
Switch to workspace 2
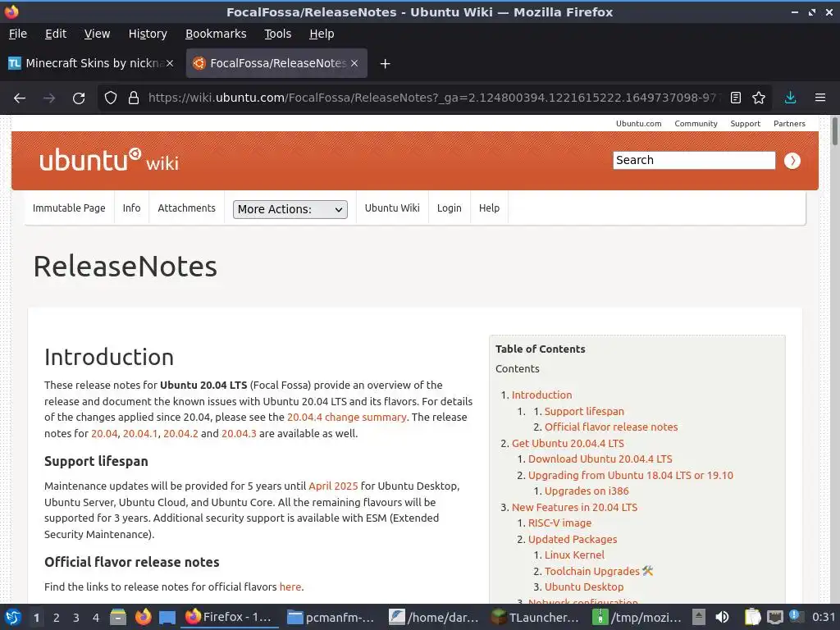57,618
